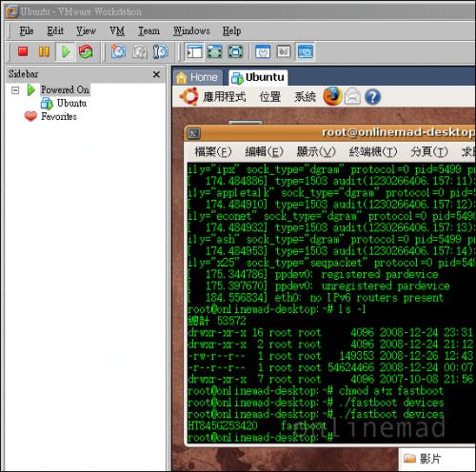Click the blue help question mark icon
This screenshot has height=472, width=476.
tap(372, 97)
